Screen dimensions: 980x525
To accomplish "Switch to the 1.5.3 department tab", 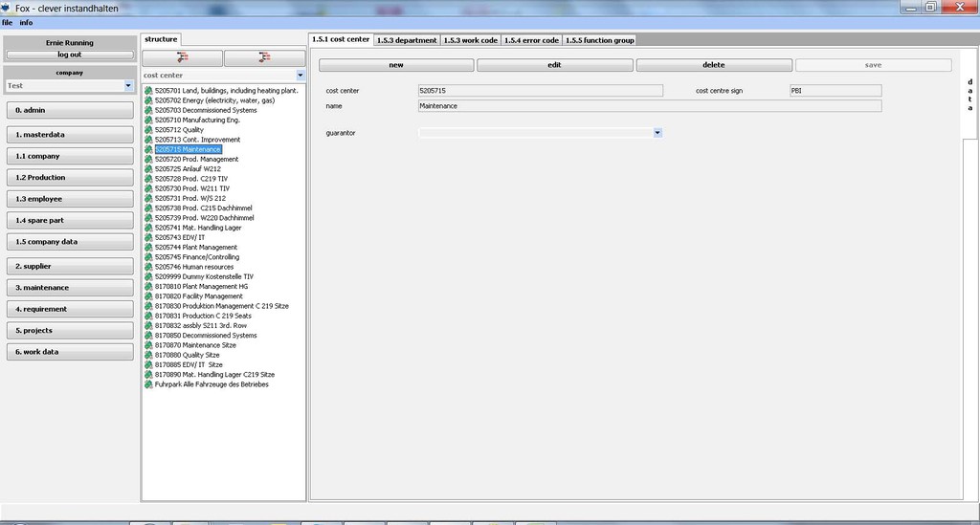I will coord(407,40).
